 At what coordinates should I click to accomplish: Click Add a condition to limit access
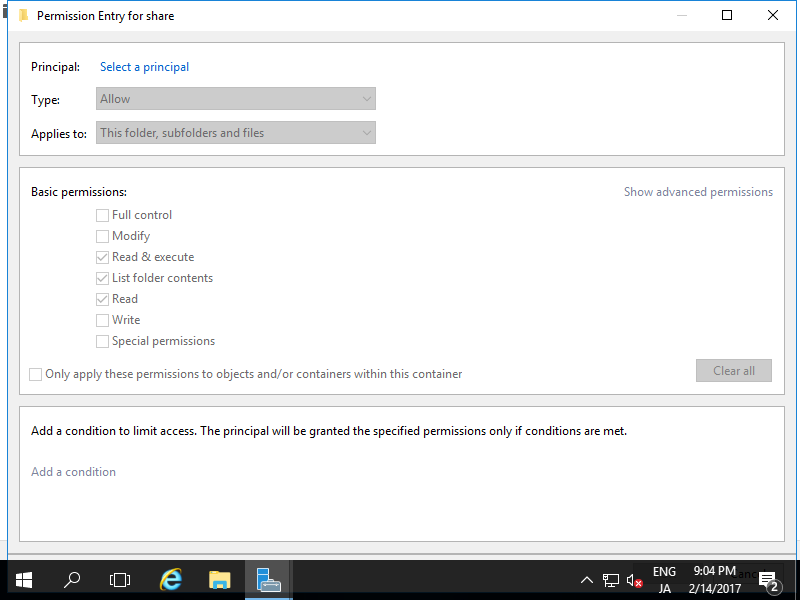[73, 470]
